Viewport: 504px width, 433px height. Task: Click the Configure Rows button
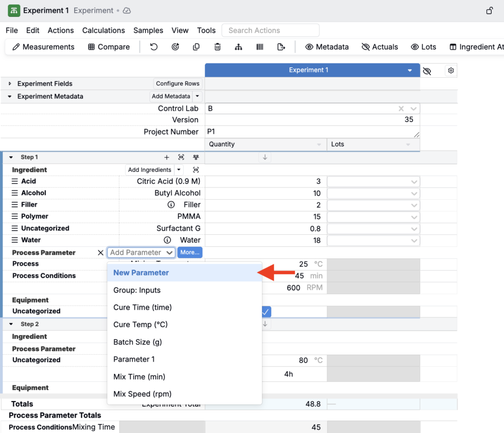tap(178, 84)
